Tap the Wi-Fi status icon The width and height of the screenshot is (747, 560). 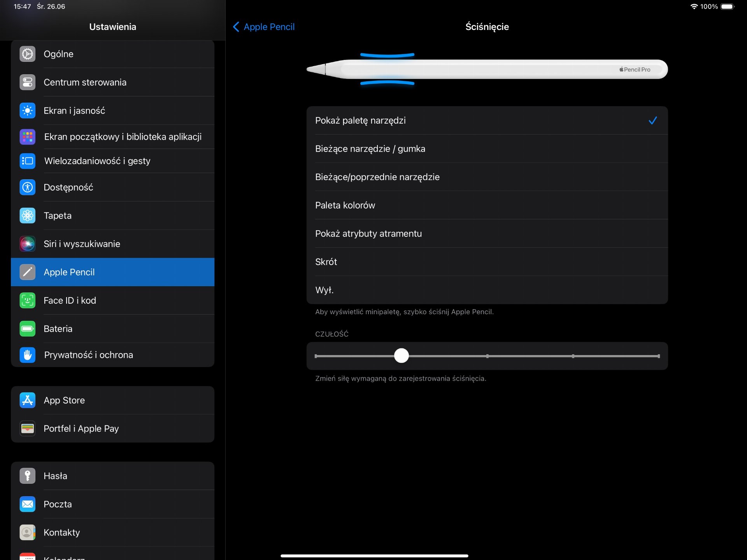[x=694, y=7]
